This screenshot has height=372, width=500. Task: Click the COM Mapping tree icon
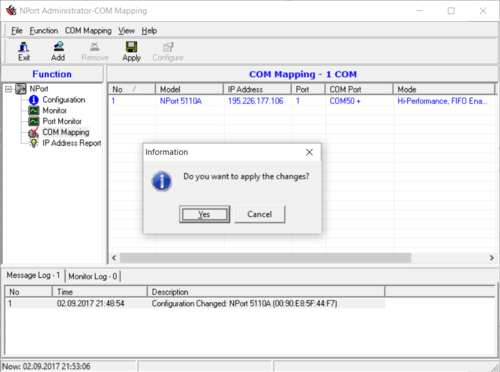click(34, 132)
